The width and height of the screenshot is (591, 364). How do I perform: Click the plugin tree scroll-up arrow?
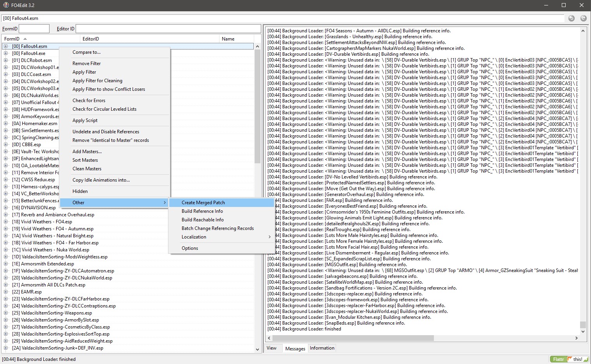pos(257,46)
